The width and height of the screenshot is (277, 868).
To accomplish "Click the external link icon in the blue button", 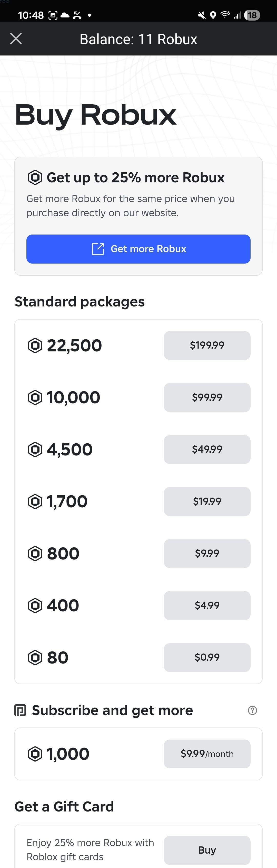I will (x=98, y=249).
